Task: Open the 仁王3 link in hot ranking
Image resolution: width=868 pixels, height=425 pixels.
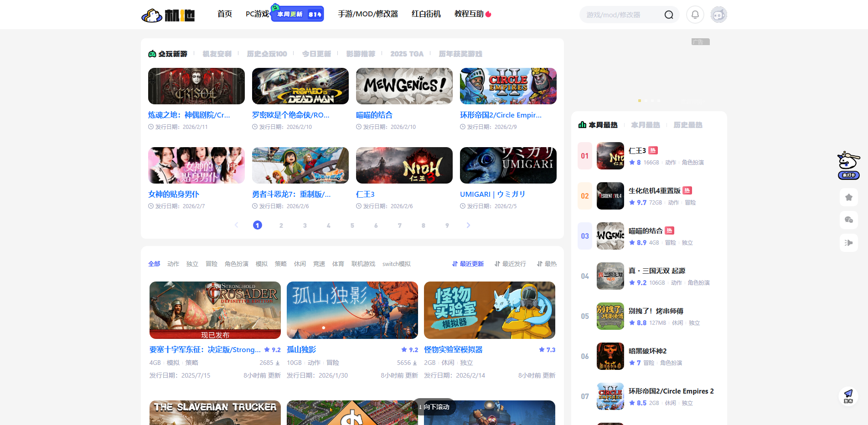Action: pos(637,151)
